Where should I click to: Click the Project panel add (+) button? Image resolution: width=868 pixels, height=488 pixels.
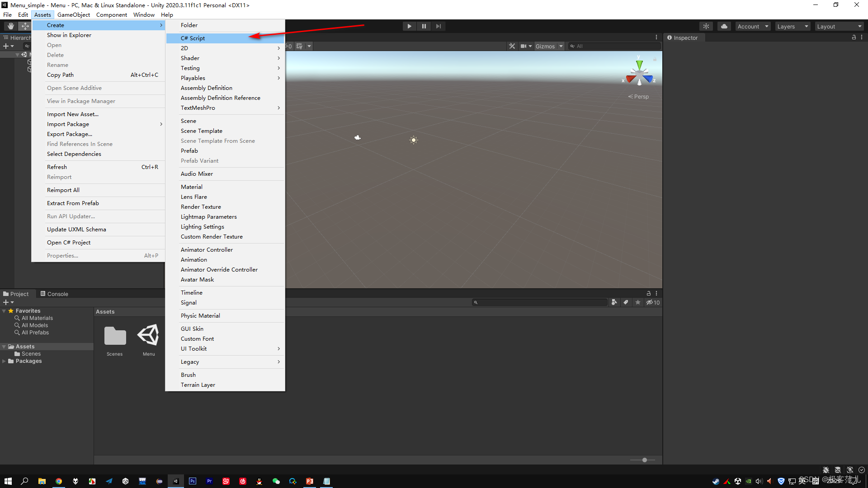point(8,303)
